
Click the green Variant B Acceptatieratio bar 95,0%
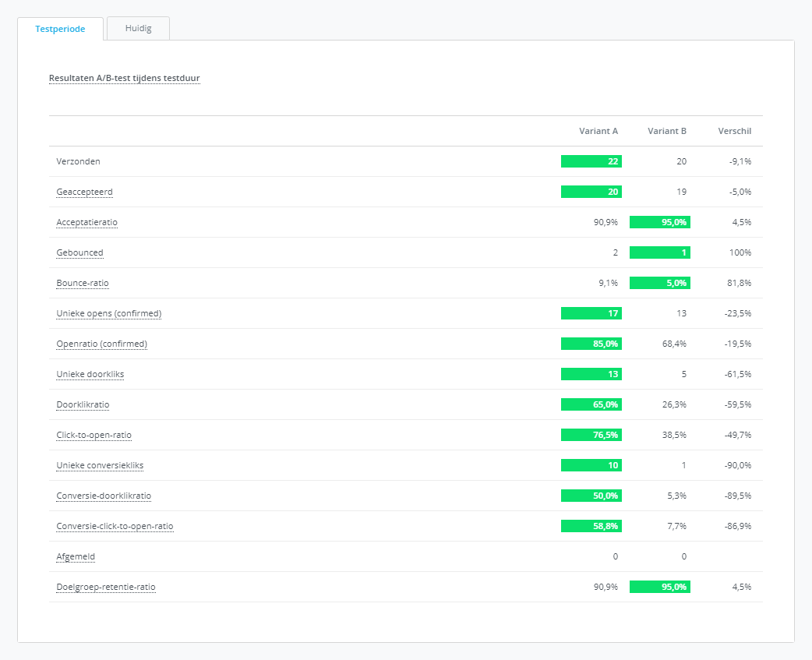[x=659, y=222]
